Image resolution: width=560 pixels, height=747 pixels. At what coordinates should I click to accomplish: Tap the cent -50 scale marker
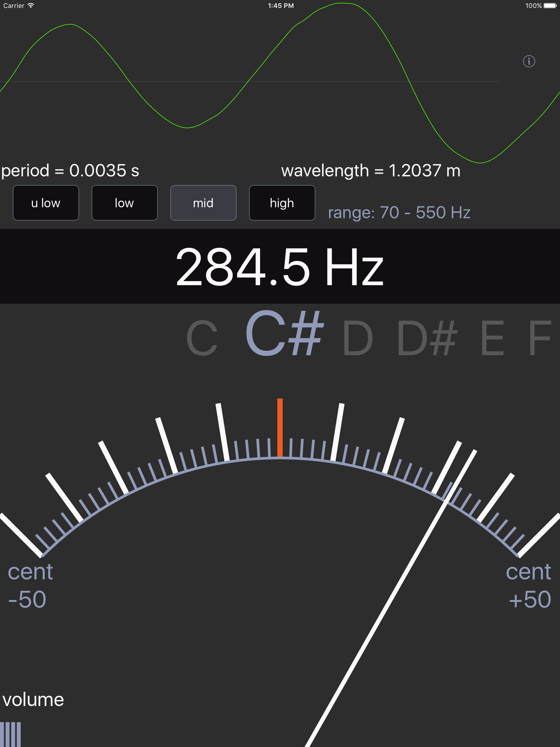click(x=30, y=586)
